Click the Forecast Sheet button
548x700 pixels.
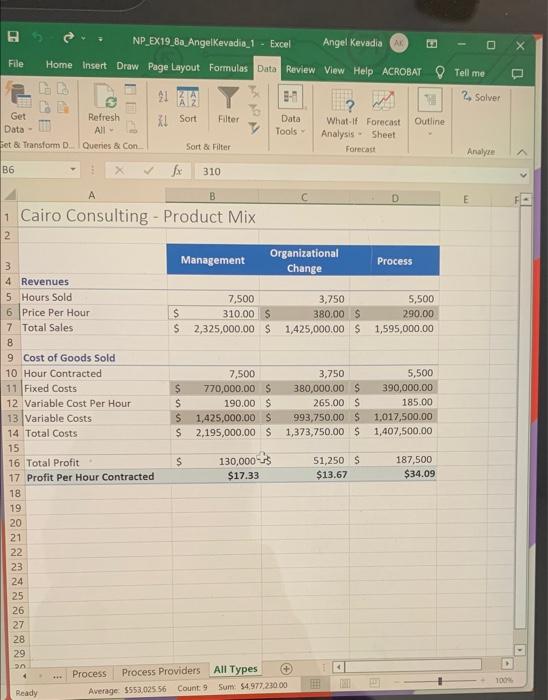[x=383, y=114]
